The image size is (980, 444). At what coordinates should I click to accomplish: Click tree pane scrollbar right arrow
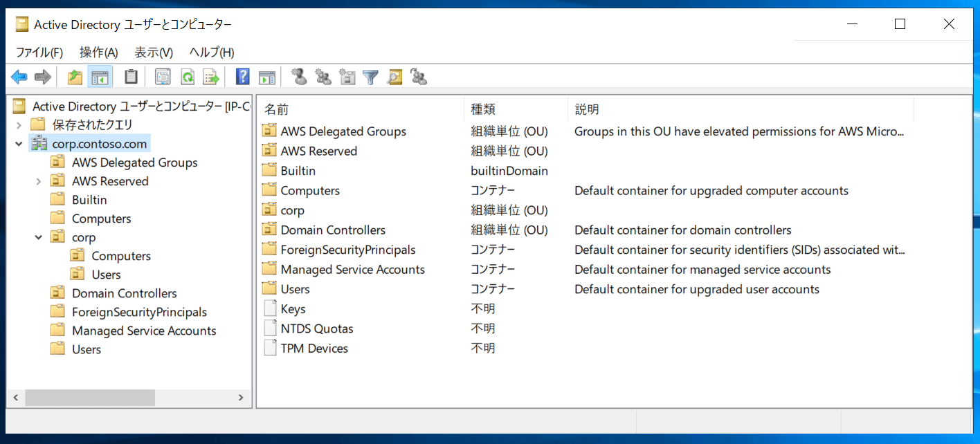pos(240,398)
